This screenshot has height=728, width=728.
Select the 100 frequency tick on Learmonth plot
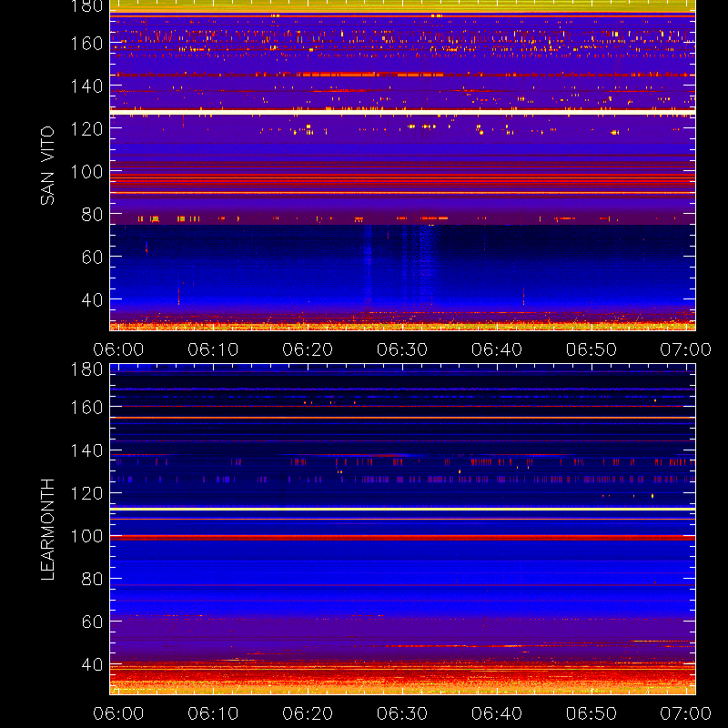pos(86,536)
